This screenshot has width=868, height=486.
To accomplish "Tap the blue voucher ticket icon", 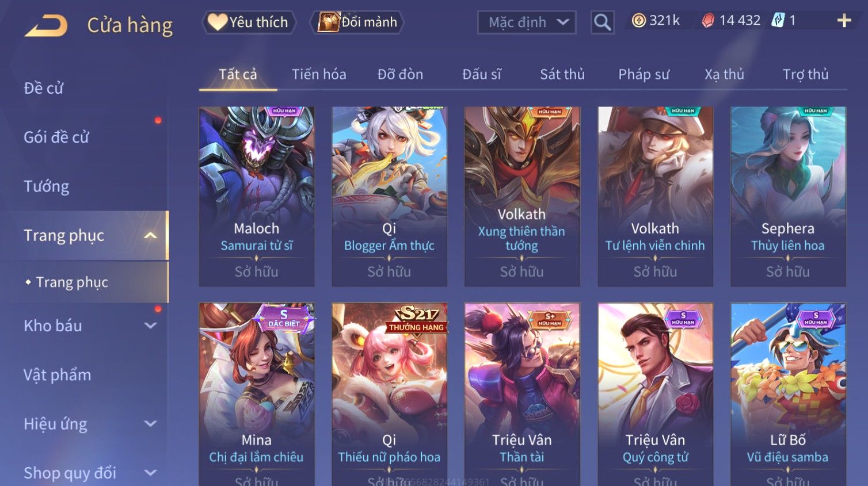I will [x=778, y=21].
